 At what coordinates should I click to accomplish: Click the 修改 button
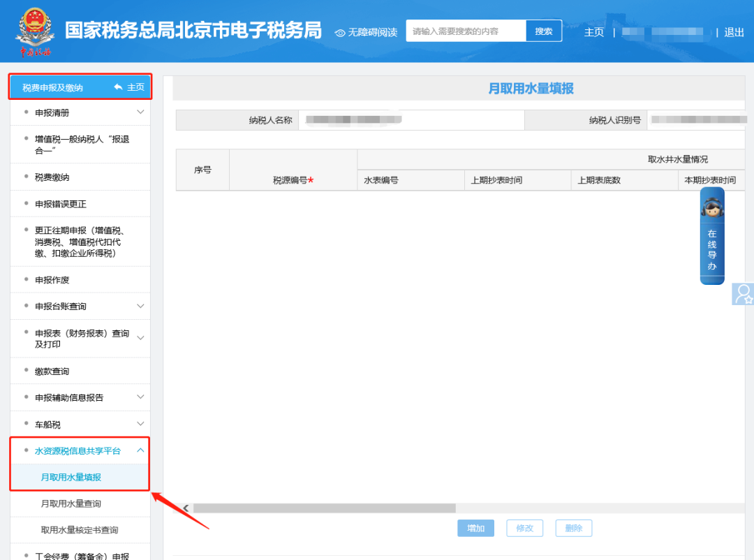tap(524, 529)
